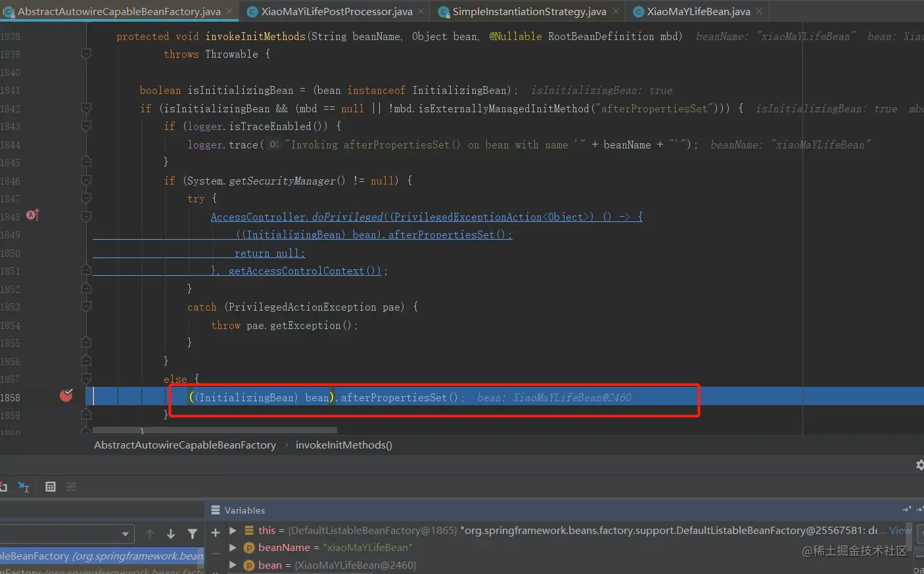Click the Run to Cursor debugger icon

click(24, 487)
